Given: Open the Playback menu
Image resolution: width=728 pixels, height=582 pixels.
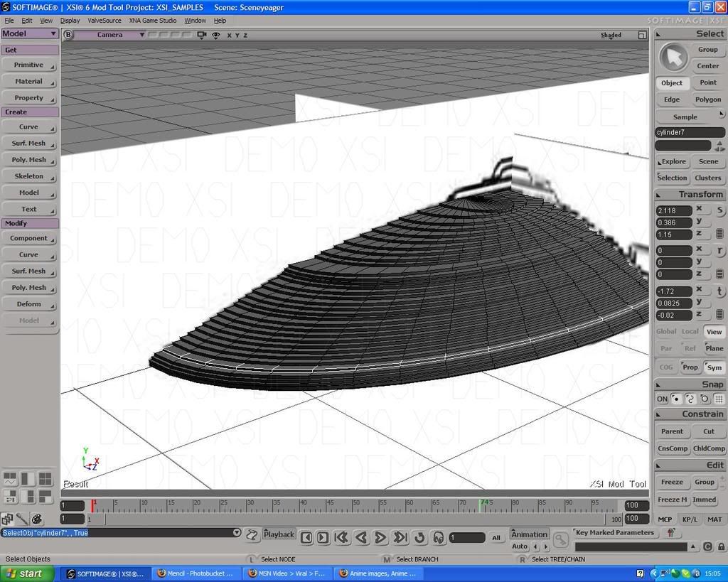Looking at the screenshot, I should 279,534.
